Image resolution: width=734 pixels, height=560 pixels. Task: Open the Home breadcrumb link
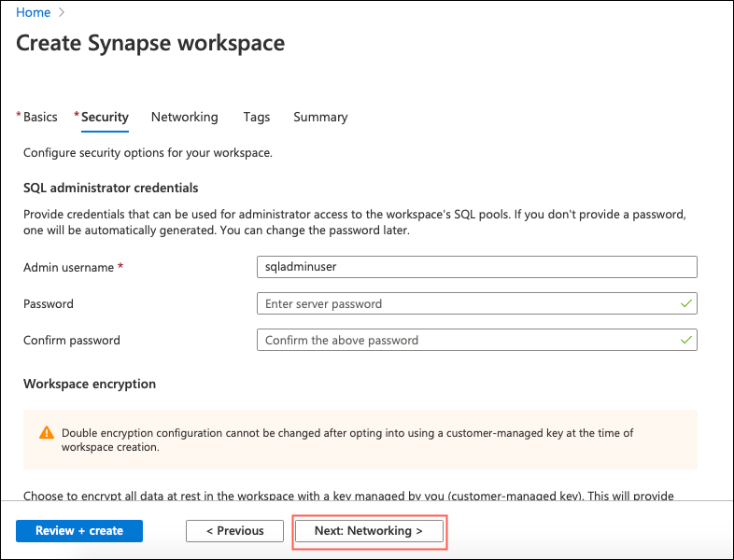[33, 13]
